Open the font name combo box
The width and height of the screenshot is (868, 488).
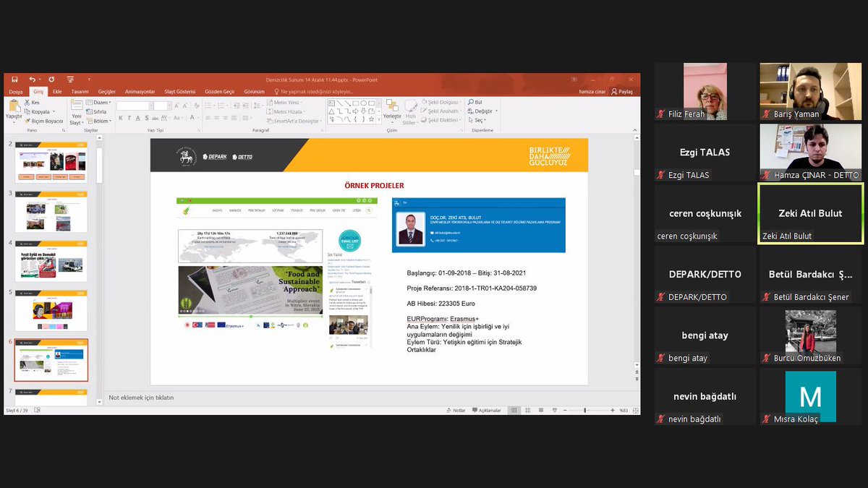[x=135, y=106]
